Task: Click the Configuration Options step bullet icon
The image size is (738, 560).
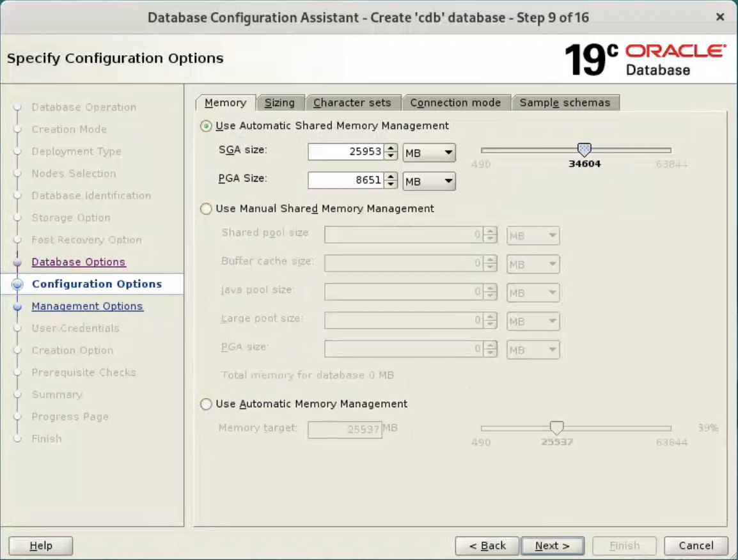Action: click(17, 284)
